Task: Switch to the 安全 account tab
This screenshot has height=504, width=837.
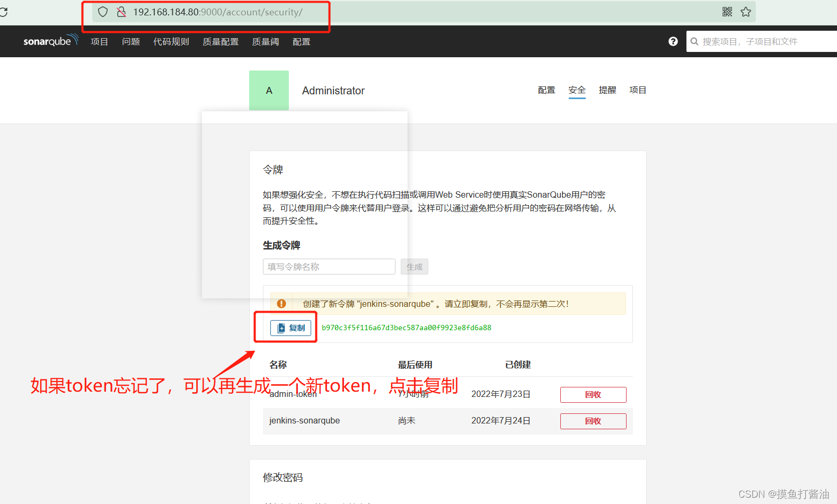Action: coord(577,90)
